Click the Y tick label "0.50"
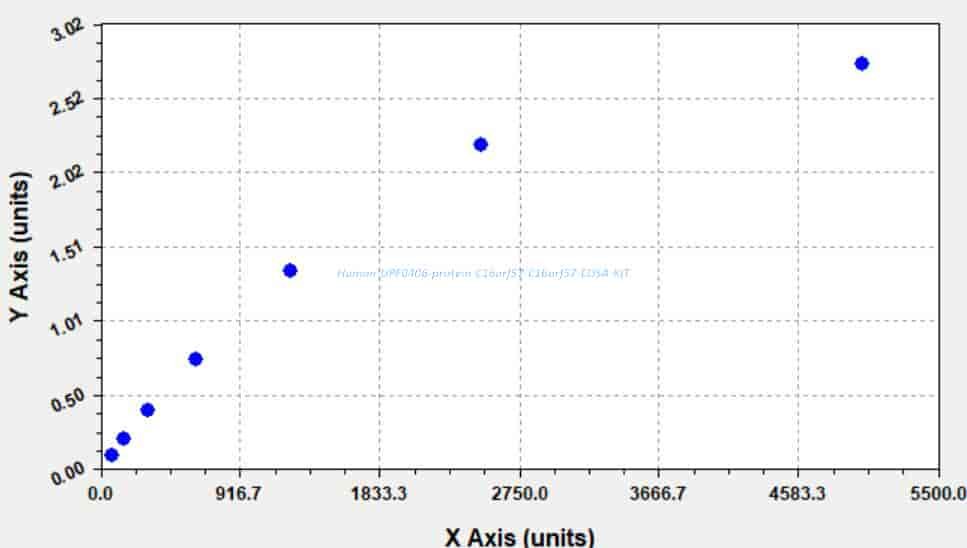This screenshot has width=967, height=548. tap(67, 400)
